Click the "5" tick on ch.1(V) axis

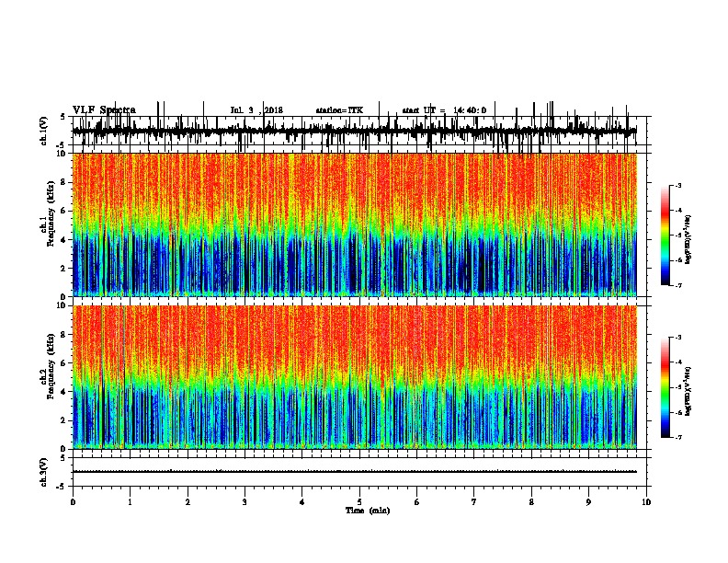pyautogui.click(x=63, y=117)
